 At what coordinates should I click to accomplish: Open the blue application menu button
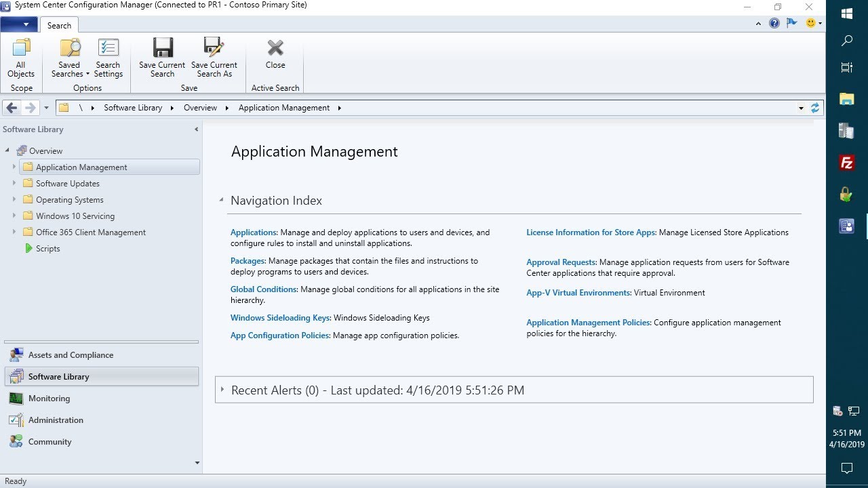19,24
